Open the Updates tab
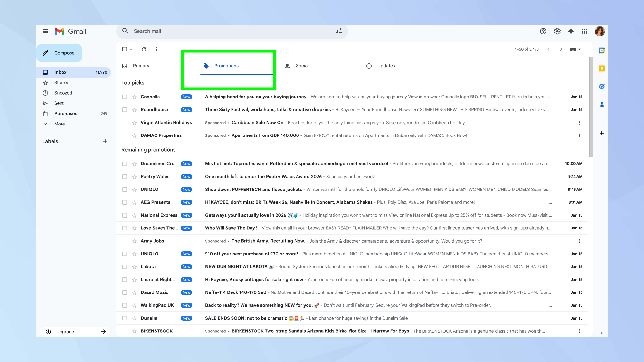 click(386, 66)
